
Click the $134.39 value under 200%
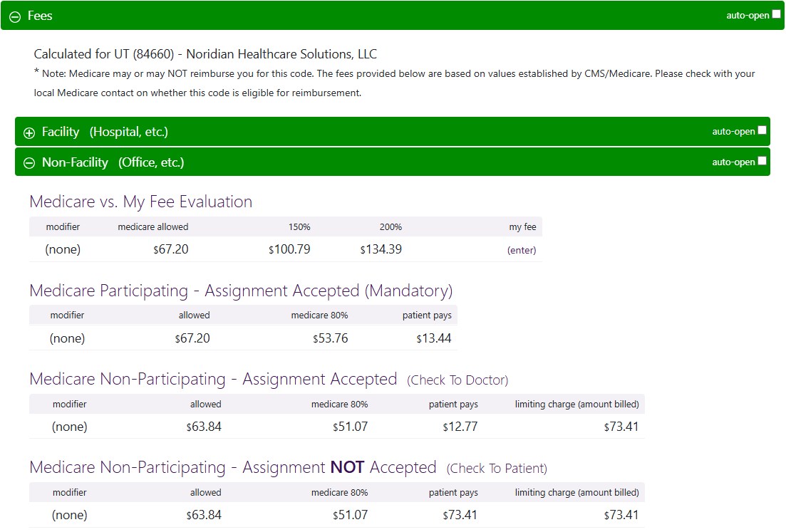tap(381, 249)
